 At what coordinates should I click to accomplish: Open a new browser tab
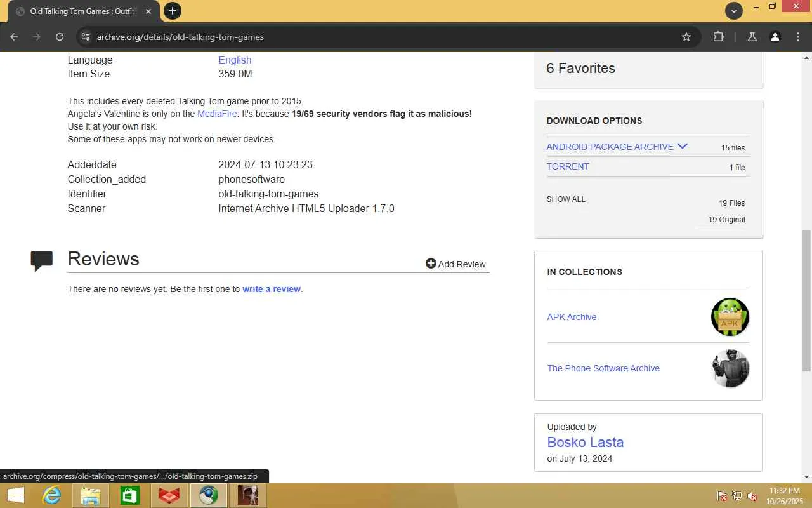point(172,11)
